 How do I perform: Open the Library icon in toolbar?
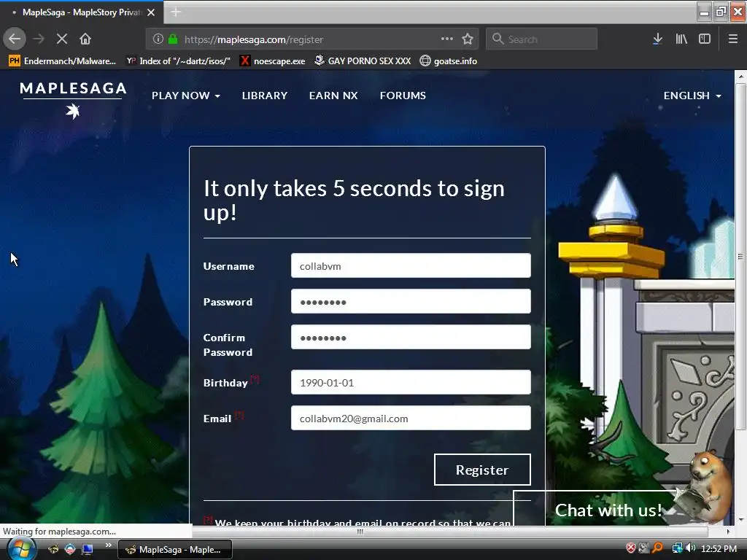[x=681, y=39]
